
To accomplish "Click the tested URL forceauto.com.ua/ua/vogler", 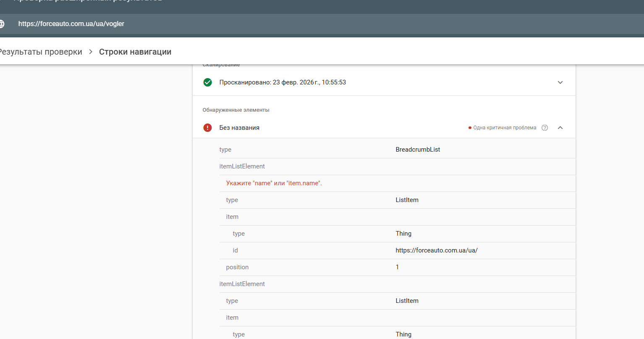I will (x=71, y=24).
